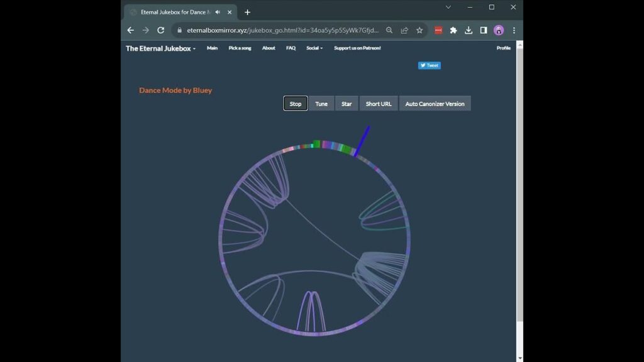Toggle the browser side panel icon
Viewport: 644px width, 362px height.
point(484,30)
